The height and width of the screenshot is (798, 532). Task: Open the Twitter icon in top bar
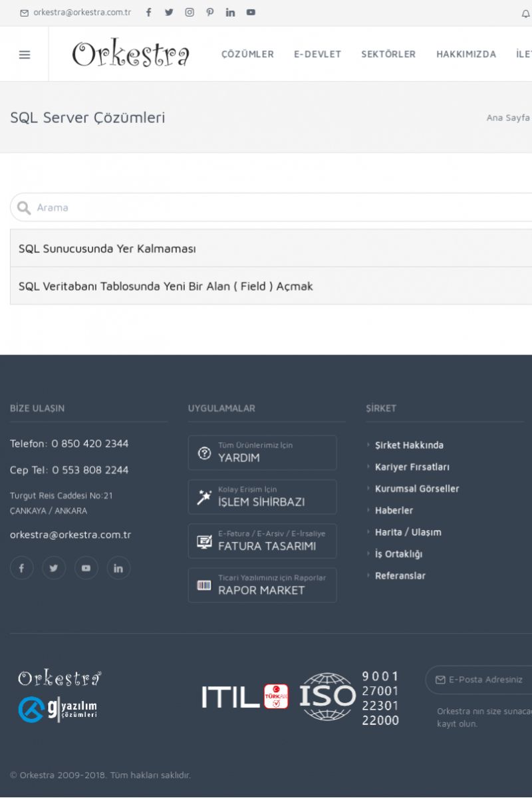[x=169, y=13]
